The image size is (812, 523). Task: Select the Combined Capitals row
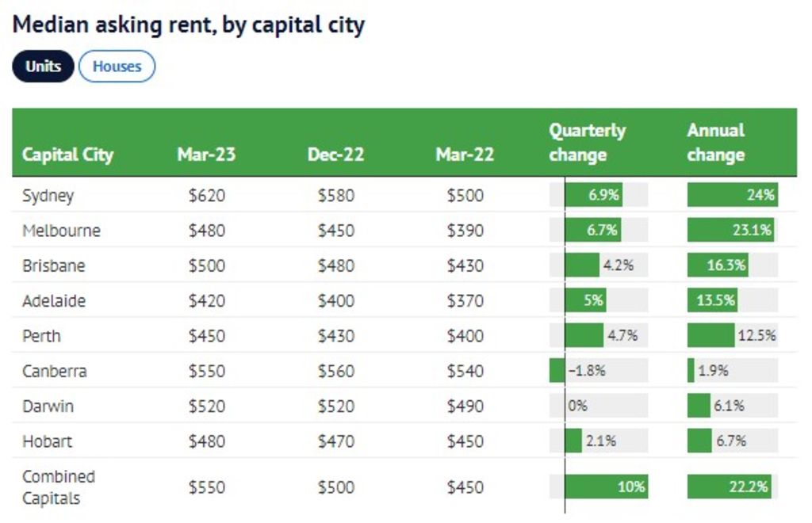click(x=57, y=487)
